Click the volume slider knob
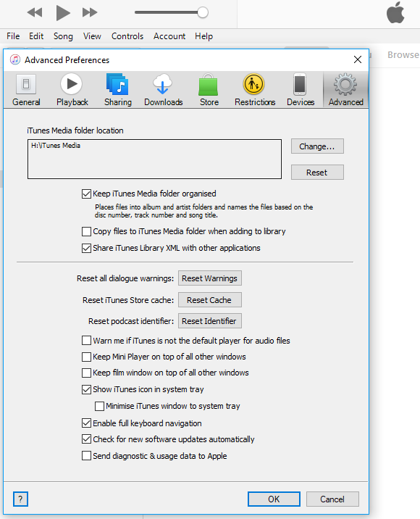The height and width of the screenshot is (519, 420). (202, 12)
